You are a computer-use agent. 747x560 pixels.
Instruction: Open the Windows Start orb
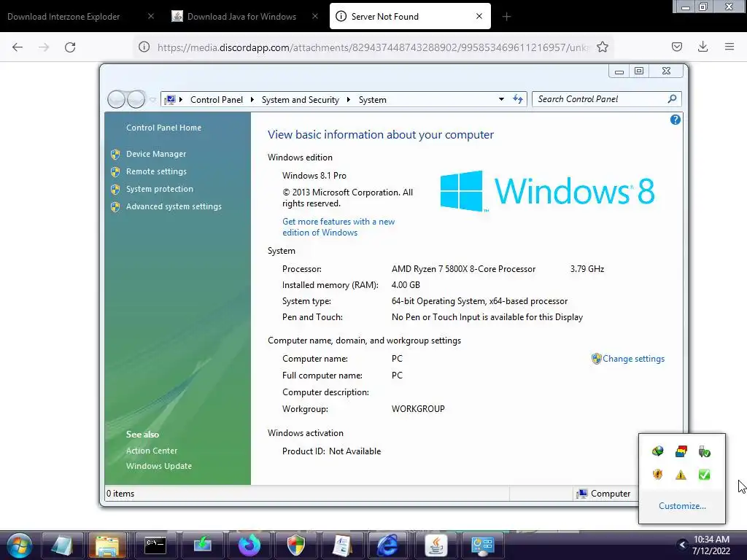click(19, 545)
